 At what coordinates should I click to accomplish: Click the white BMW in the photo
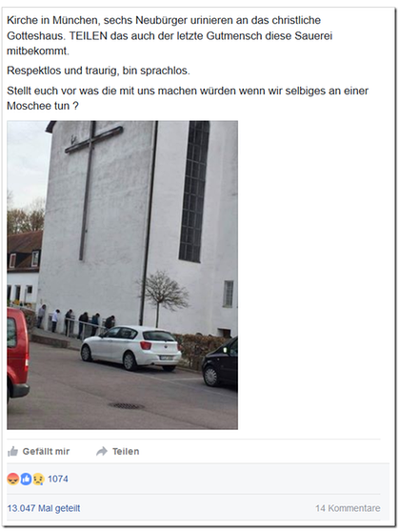(x=130, y=348)
